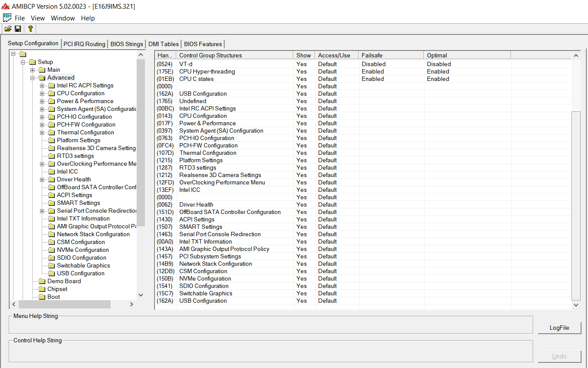Click the Save toolbar icon
The height and width of the screenshot is (368, 588).
18,29
